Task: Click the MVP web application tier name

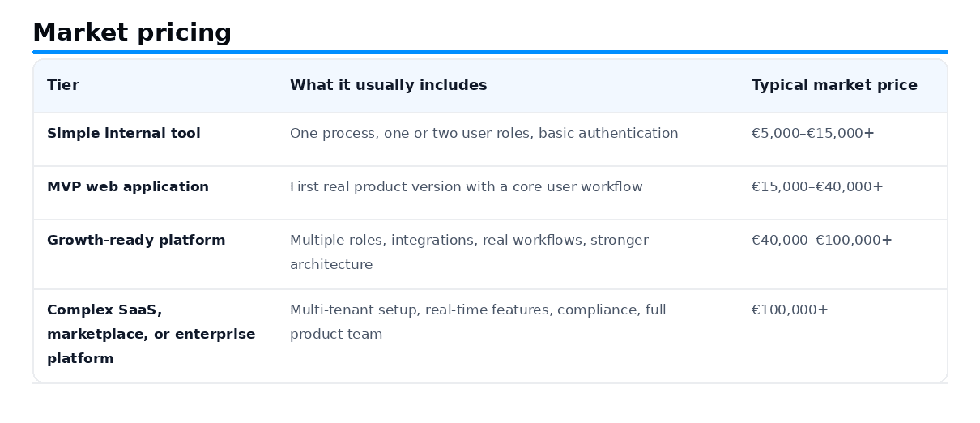Action: (128, 186)
